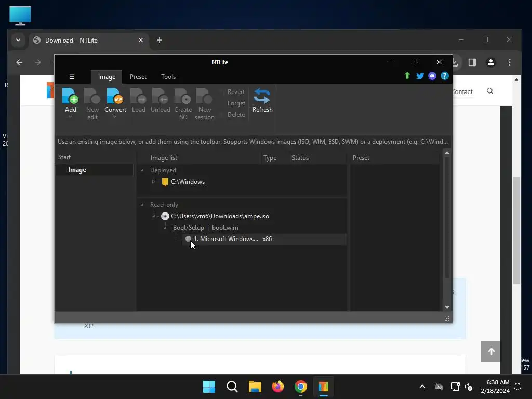Click the Unload image toolbar icon
The image size is (532, 399).
pyautogui.click(x=160, y=96)
